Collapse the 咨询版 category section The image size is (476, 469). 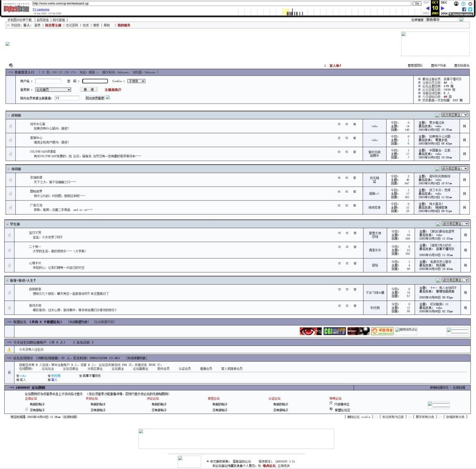(8, 115)
